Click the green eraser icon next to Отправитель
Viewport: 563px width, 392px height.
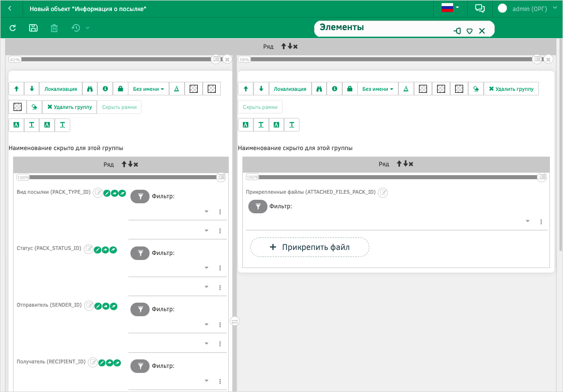click(x=113, y=306)
